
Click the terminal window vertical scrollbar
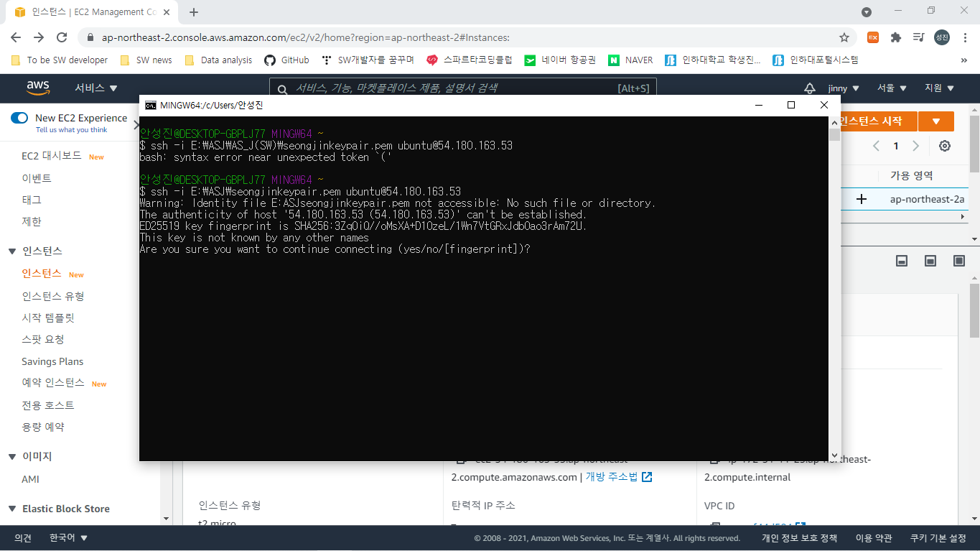[834, 289]
